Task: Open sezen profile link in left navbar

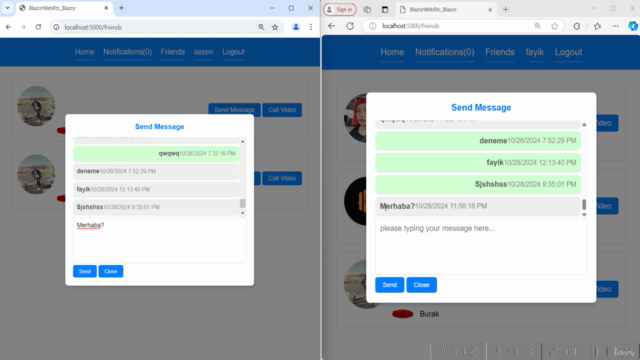Action: pos(203,52)
